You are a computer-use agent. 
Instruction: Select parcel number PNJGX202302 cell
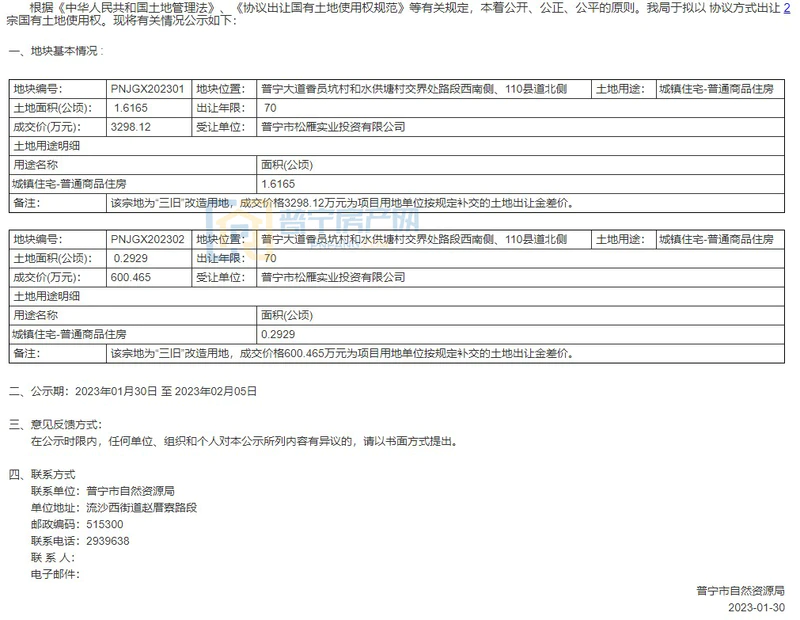(148, 240)
